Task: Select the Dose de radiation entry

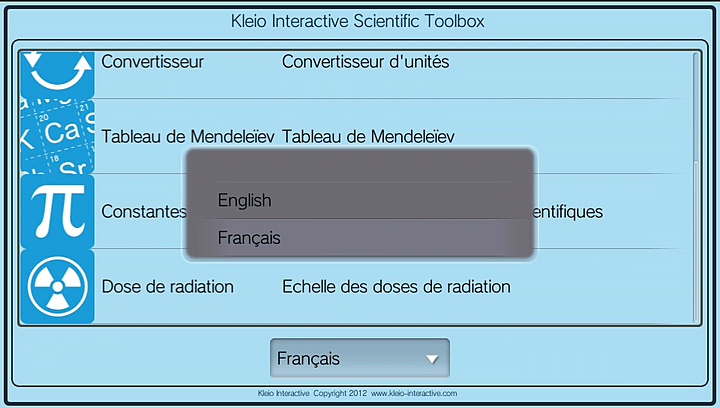Action: tap(167, 287)
